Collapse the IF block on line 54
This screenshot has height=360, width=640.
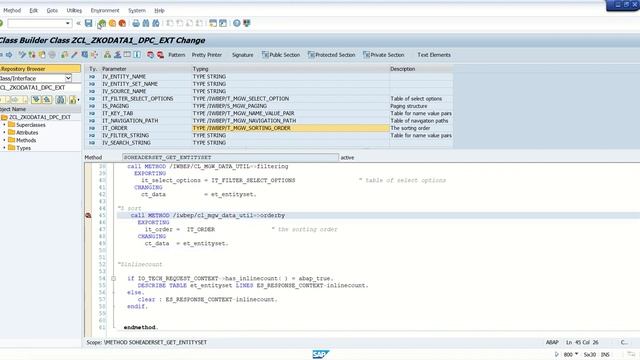(x=113, y=279)
